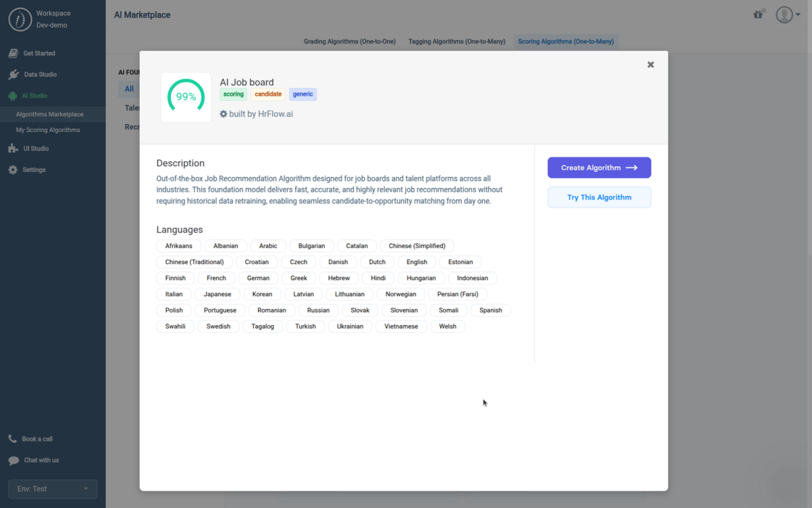Click the Catalan language chip

357,246
